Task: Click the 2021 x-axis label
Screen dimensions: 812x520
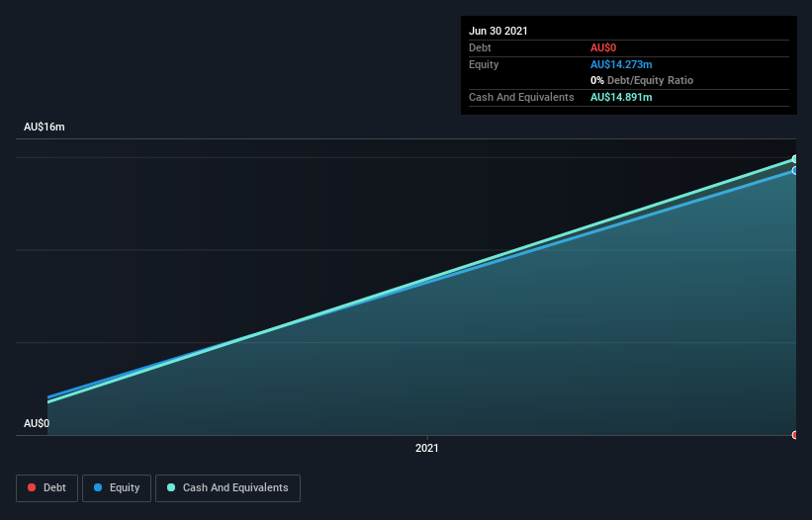Action: [426, 448]
